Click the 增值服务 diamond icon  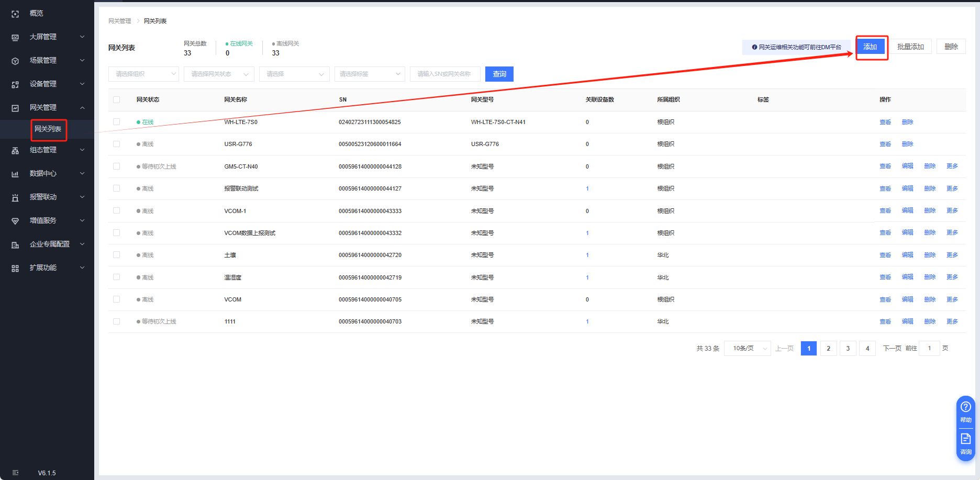tap(15, 221)
